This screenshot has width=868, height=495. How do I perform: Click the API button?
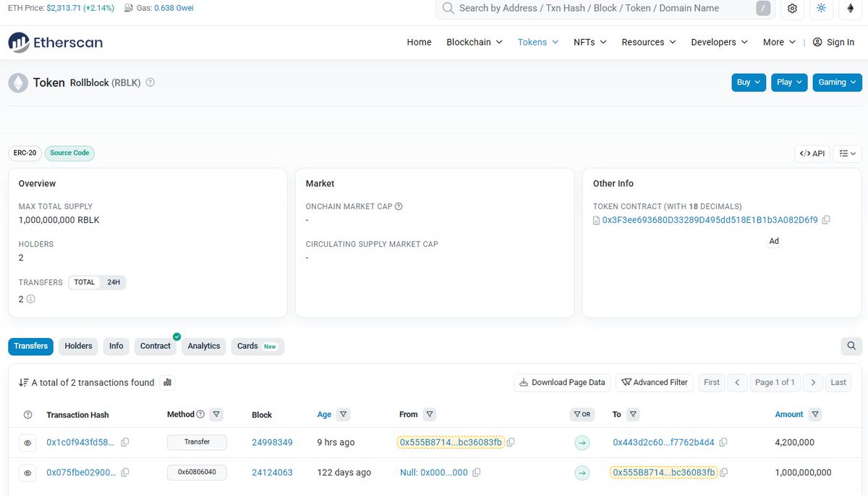pyautogui.click(x=812, y=153)
